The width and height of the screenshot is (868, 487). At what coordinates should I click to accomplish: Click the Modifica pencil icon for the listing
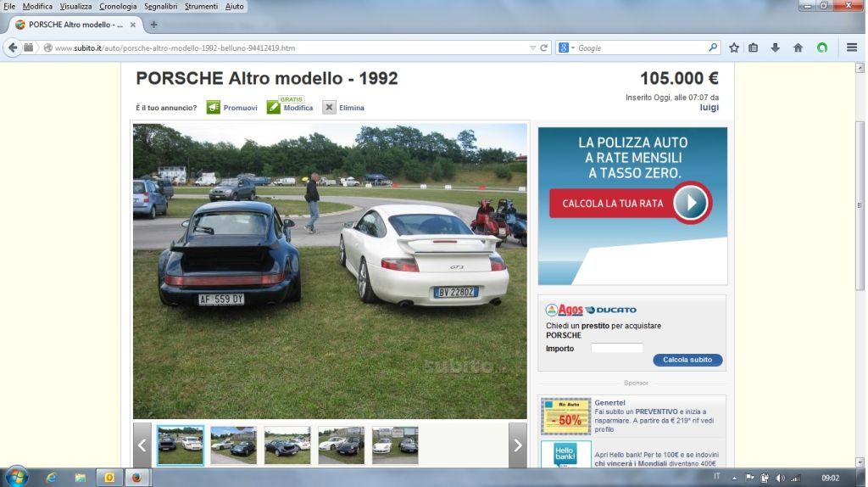[x=274, y=108]
